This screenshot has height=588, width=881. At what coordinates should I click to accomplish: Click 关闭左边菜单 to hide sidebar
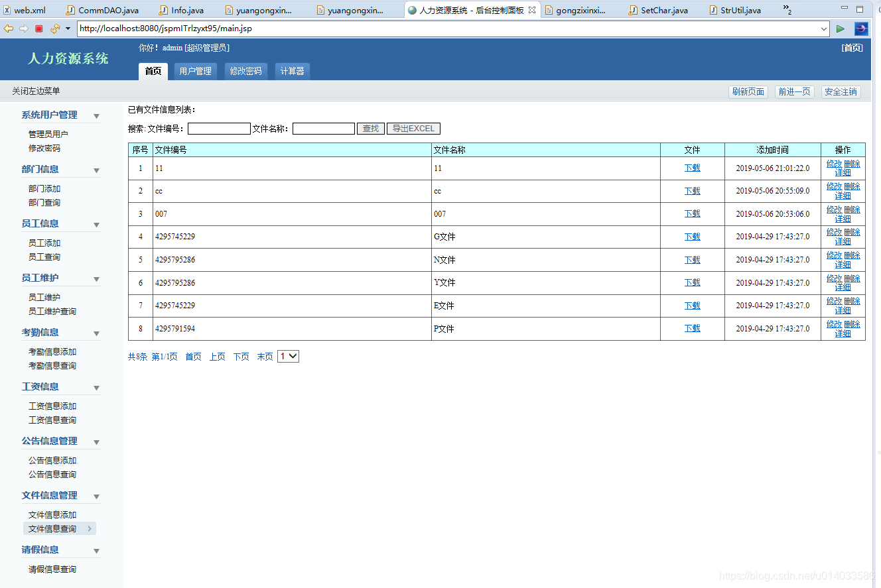[x=36, y=91]
